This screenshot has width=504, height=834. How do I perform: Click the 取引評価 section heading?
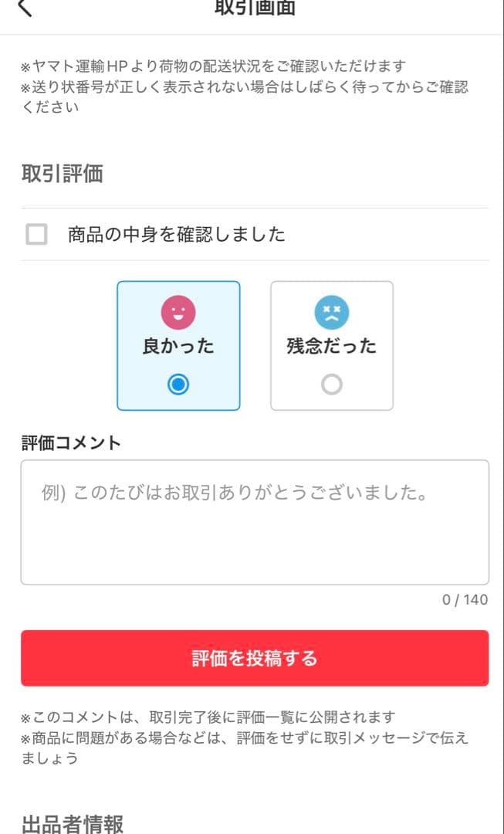click(x=62, y=174)
